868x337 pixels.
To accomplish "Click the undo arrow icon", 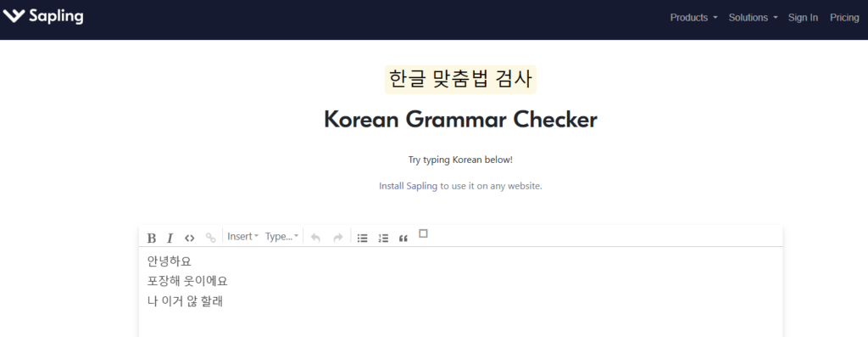I will 315,238.
